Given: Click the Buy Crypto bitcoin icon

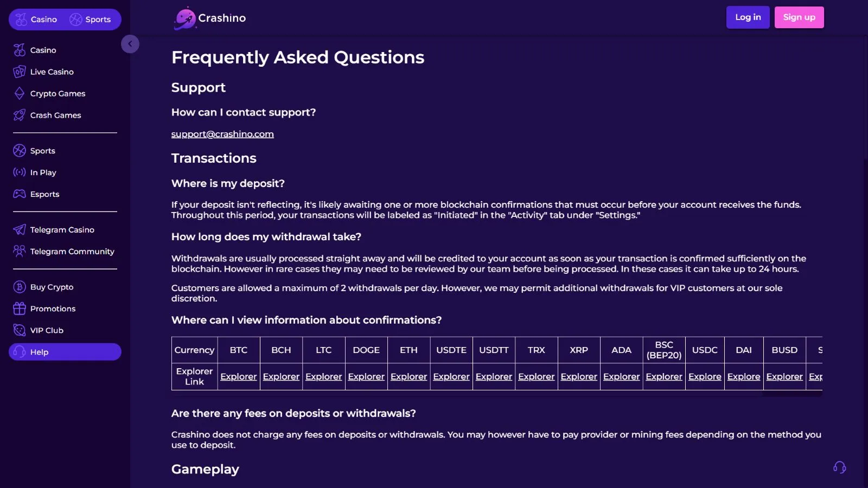Looking at the screenshot, I should tap(20, 287).
